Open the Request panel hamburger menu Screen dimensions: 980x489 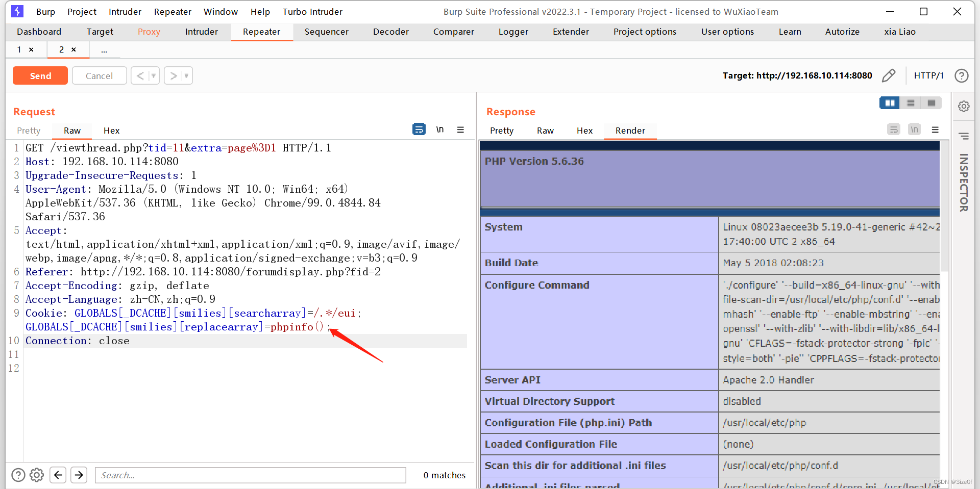461,129
